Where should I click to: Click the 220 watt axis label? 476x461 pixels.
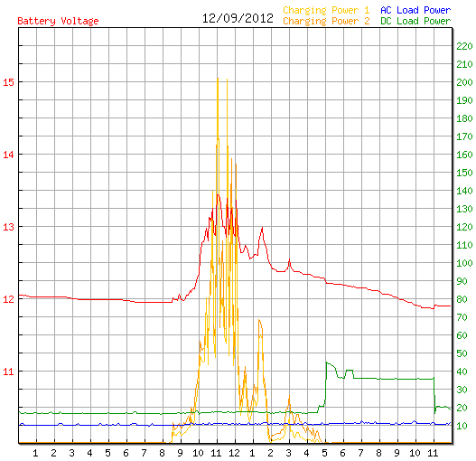pos(464,46)
